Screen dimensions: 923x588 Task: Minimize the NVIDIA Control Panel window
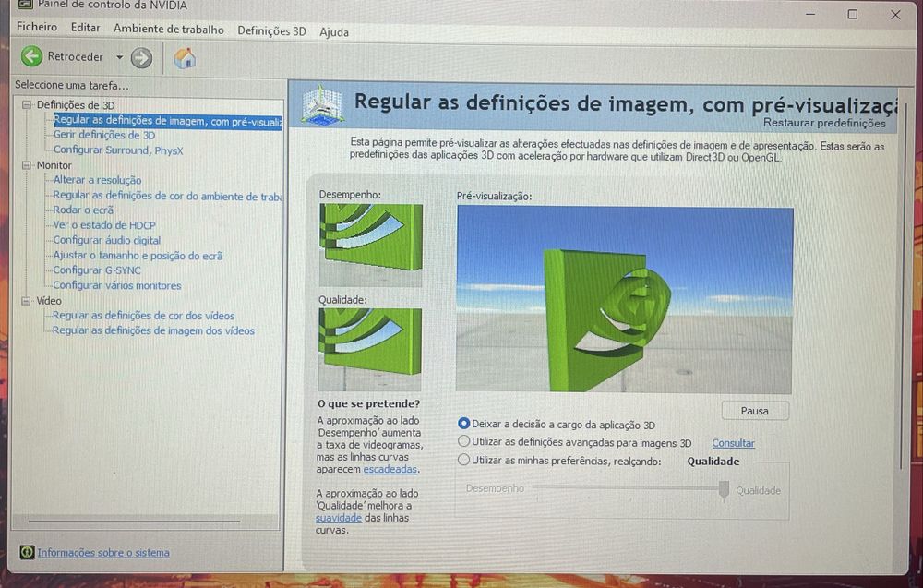coord(810,14)
